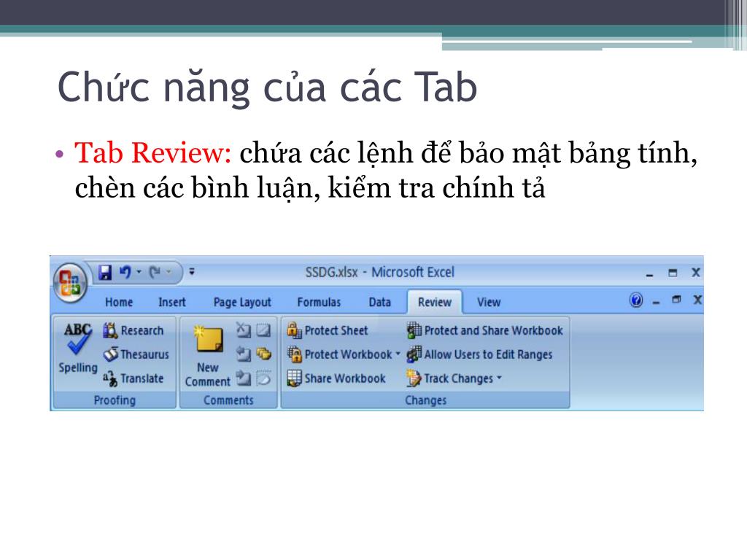Viewport: 747px width, 560px height.
Task: Click Allow Users to Edit Ranges
Action: [480, 354]
